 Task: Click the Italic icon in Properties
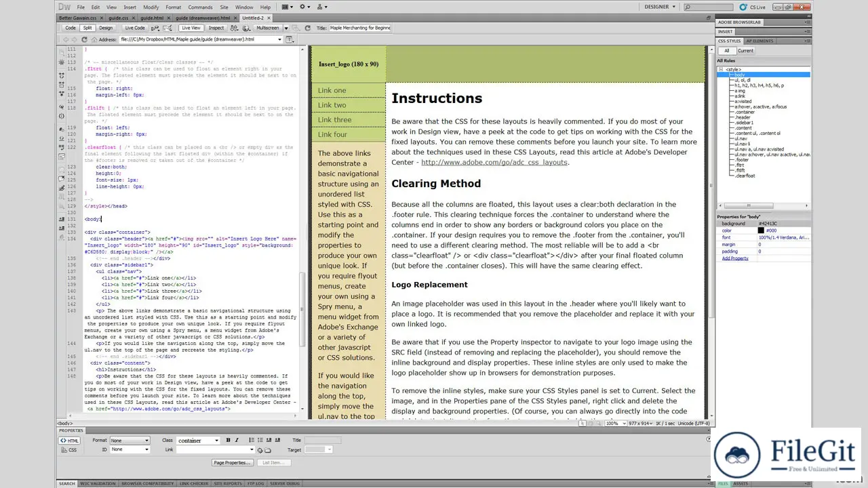pos(237,440)
